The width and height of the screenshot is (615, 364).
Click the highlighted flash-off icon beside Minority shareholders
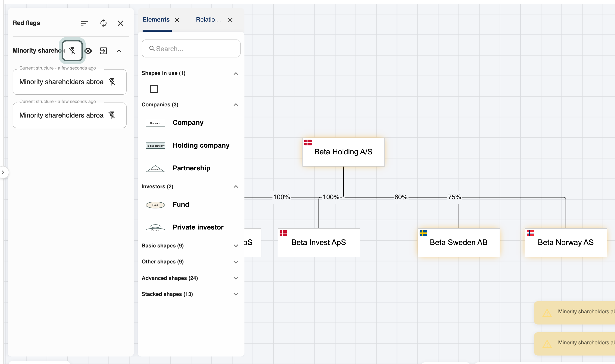pos(72,50)
